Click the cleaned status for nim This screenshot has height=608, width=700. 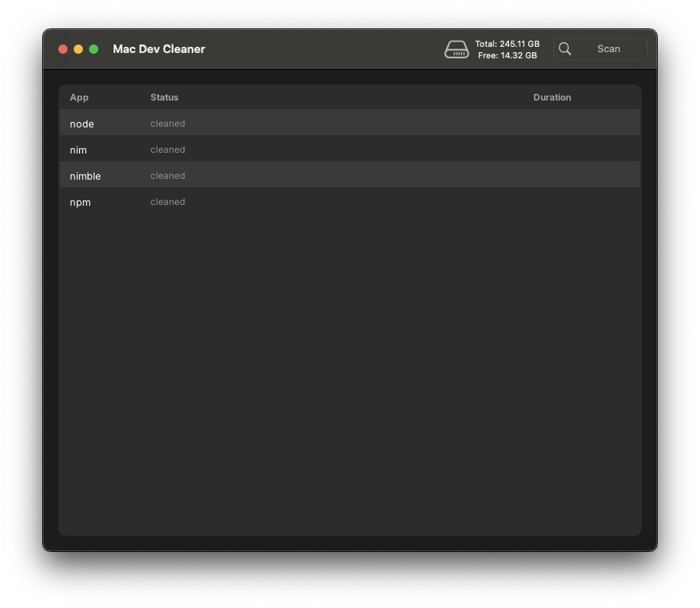[x=167, y=149]
